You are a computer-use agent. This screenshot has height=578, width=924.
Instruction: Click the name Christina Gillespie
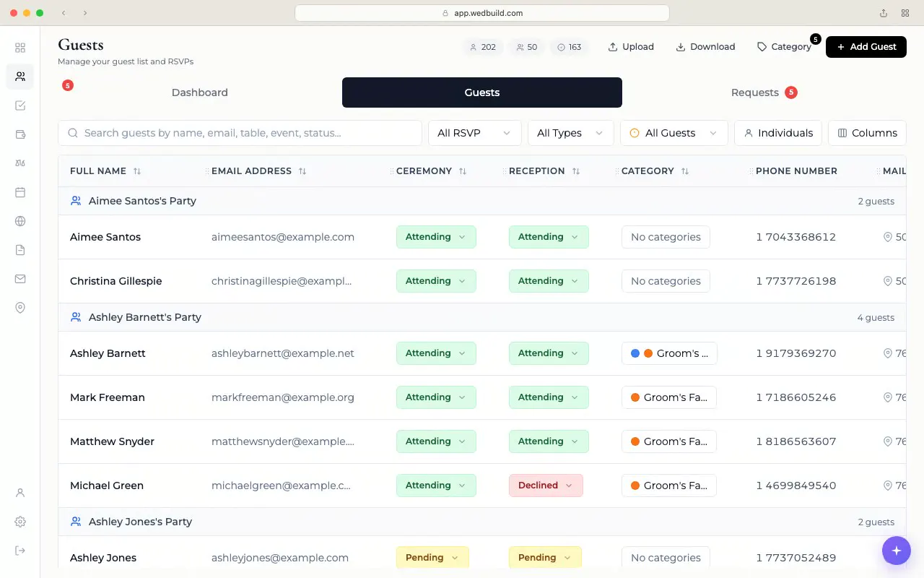(116, 281)
